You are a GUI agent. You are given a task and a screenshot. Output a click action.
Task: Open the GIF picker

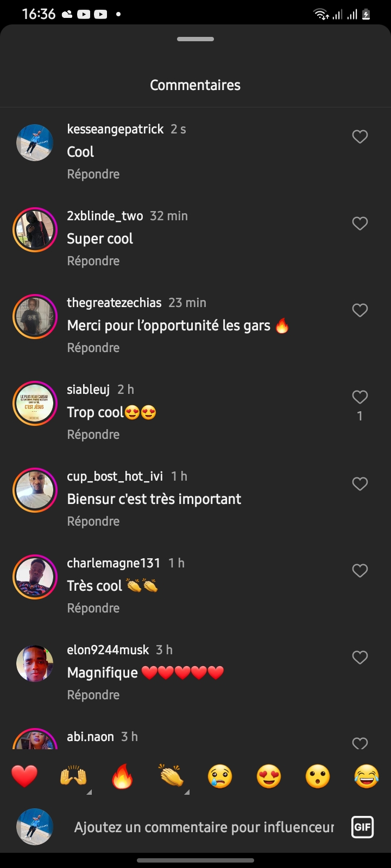[x=362, y=827]
